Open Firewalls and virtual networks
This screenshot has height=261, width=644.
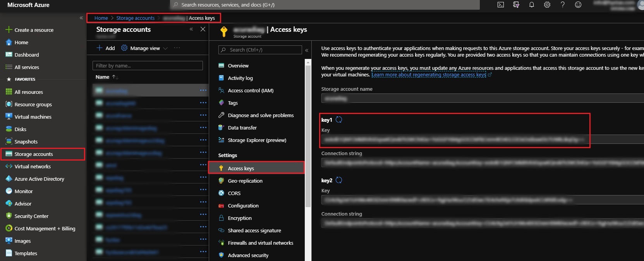[x=257, y=243]
